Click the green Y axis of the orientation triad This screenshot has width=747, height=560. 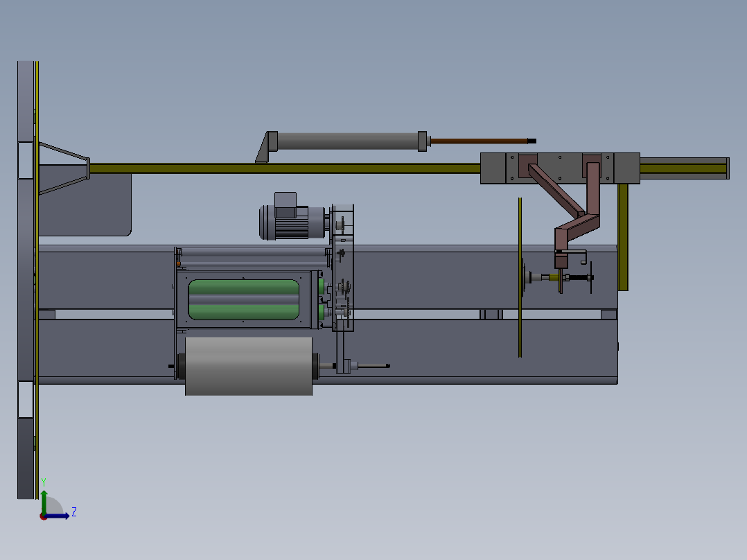44,502
